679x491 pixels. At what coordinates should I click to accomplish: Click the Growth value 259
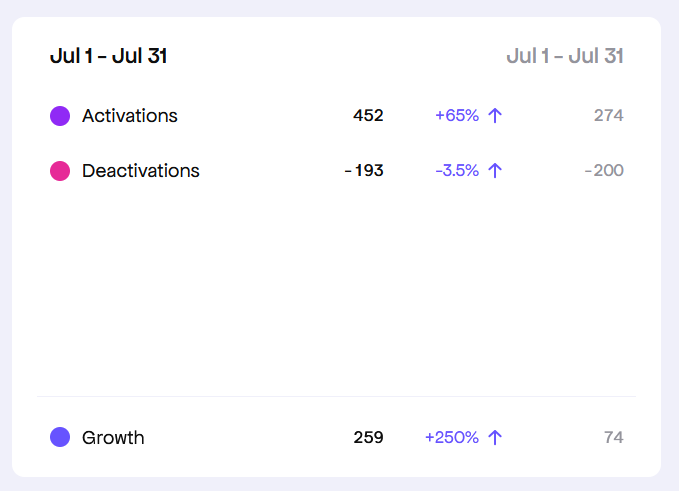click(x=369, y=437)
